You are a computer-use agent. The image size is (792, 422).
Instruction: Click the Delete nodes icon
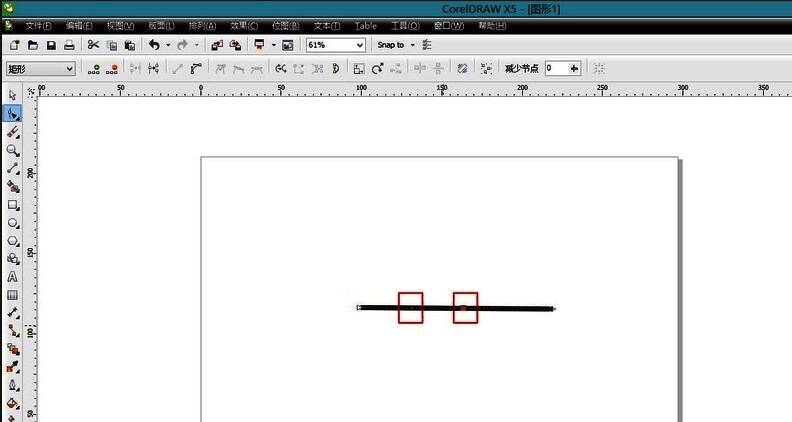[x=112, y=68]
